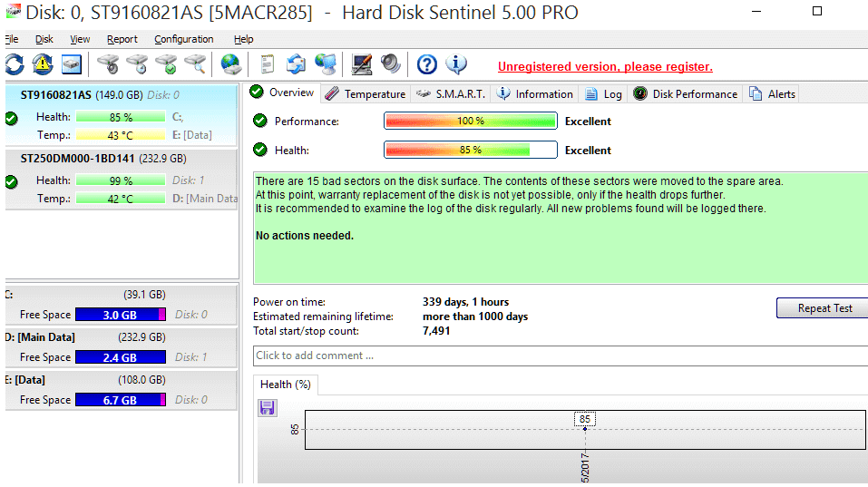Open the Help menu
Image resolution: width=868 pixels, height=487 pixels.
(244, 39)
